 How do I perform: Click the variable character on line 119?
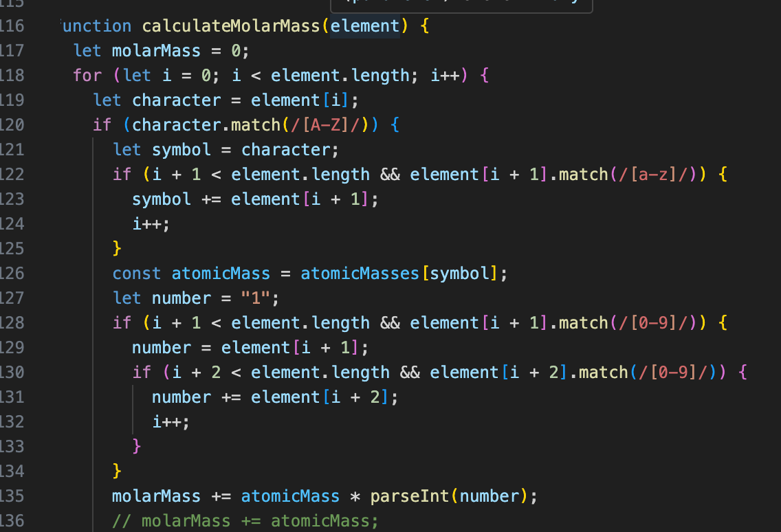[176, 100]
